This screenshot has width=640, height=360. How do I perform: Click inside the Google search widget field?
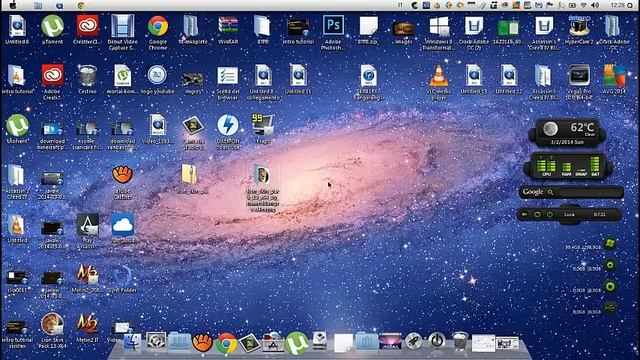(589, 192)
